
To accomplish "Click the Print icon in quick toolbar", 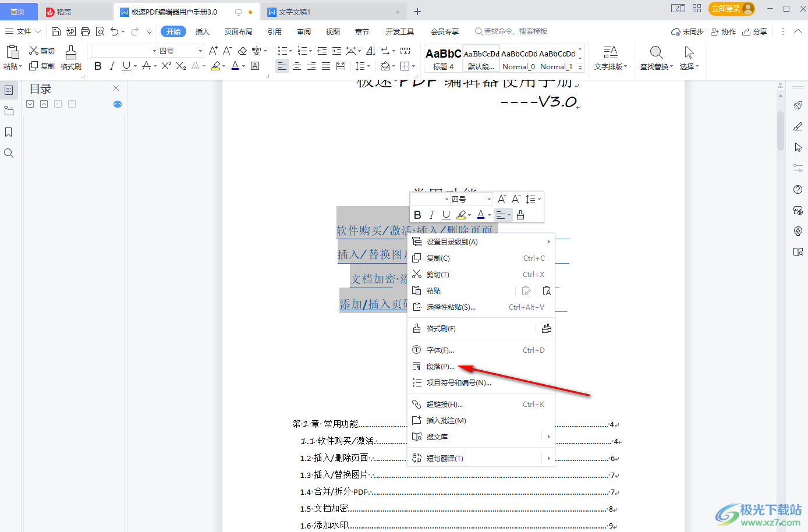I will tap(86, 31).
